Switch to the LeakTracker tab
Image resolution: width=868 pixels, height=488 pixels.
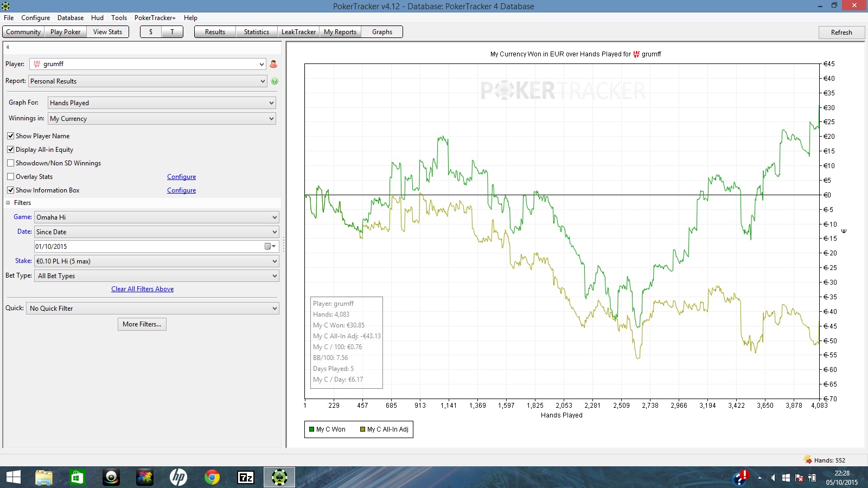pyautogui.click(x=298, y=32)
